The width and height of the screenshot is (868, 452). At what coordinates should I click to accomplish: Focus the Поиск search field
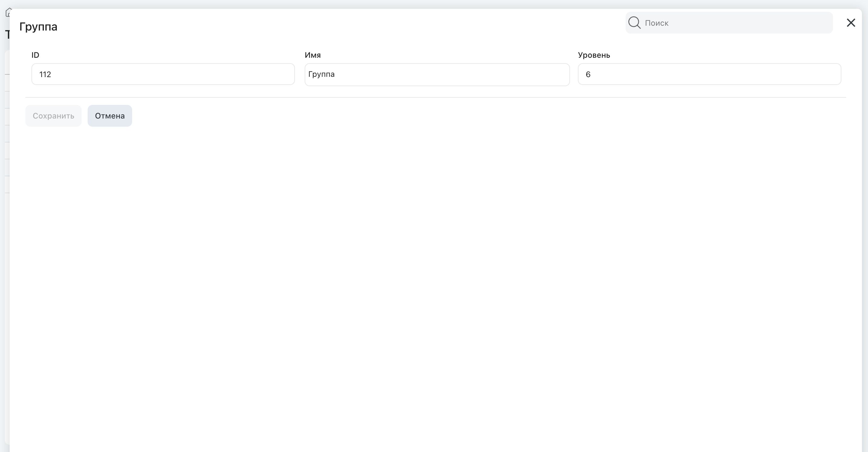tap(729, 23)
